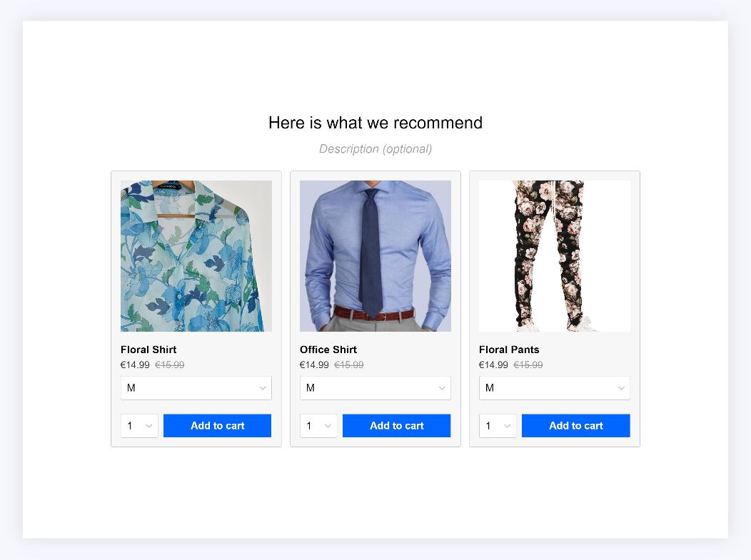Open the Floral Shirt product image
This screenshot has width=751, height=560.
pyautogui.click(x=196, y=256)
